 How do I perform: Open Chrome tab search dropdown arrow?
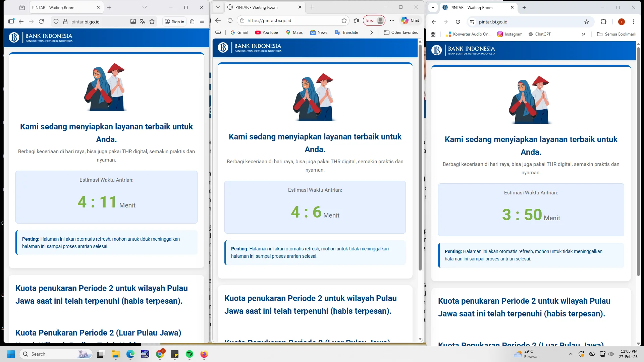(433, 7)
